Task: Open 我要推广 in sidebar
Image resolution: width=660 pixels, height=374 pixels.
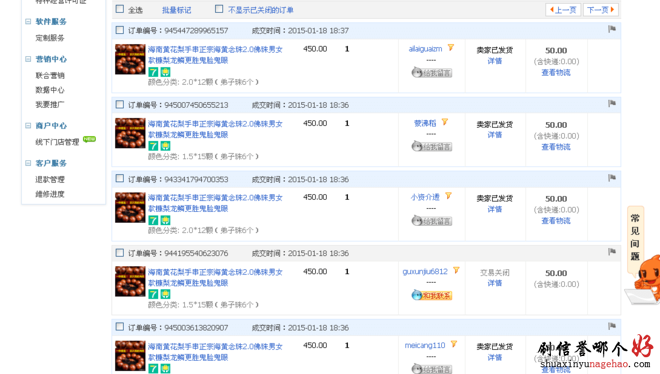Action: pos(50,104)
